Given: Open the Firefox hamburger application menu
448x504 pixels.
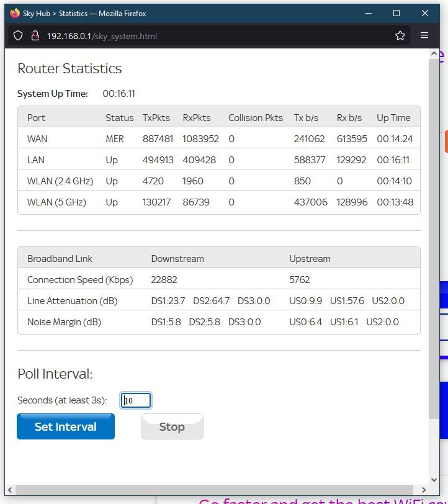Looking at the screenshot, I should [x=424, y=35].
